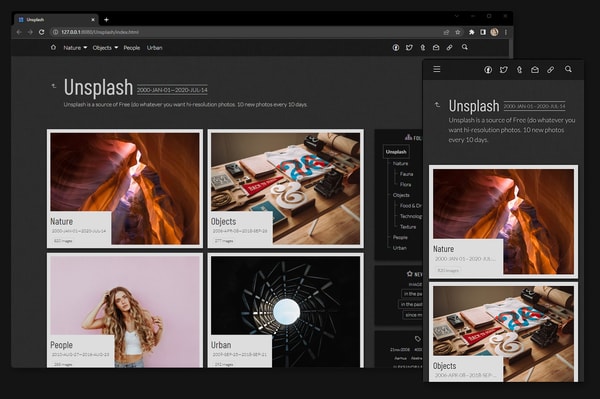Select Texture in the folder tree
Screen dimensions: 600x399
[408, 227]
